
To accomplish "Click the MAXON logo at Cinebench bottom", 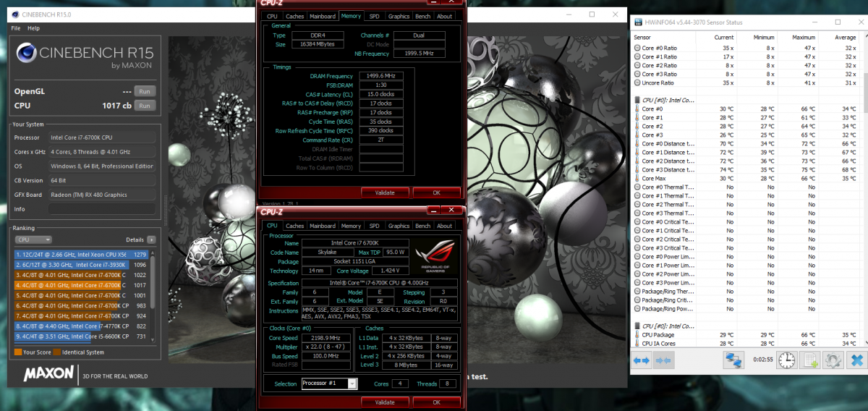I will pyautogui.click(x=48, y=375).
